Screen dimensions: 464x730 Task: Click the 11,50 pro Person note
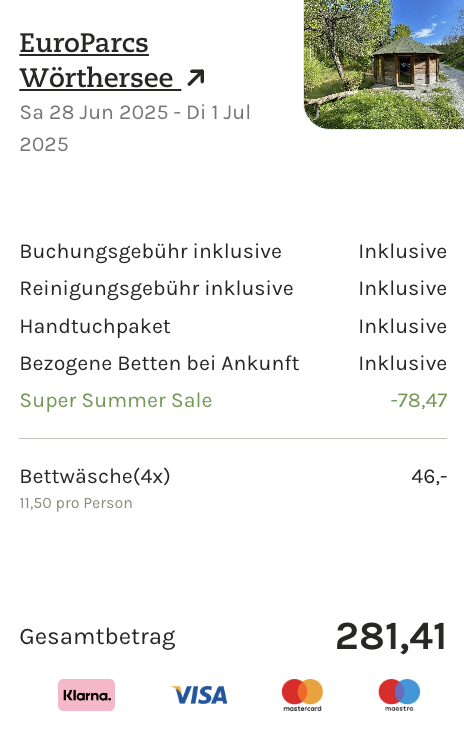pos(76,503)
